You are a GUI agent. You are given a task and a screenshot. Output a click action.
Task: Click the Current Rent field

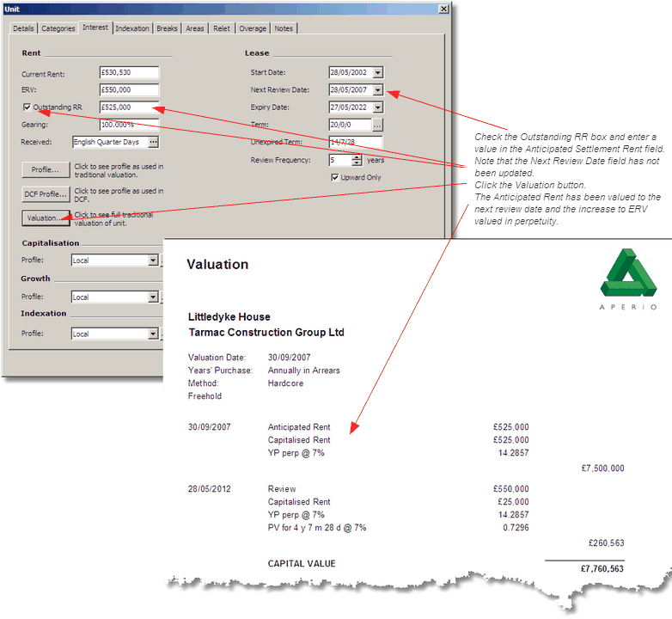[129, 72]
